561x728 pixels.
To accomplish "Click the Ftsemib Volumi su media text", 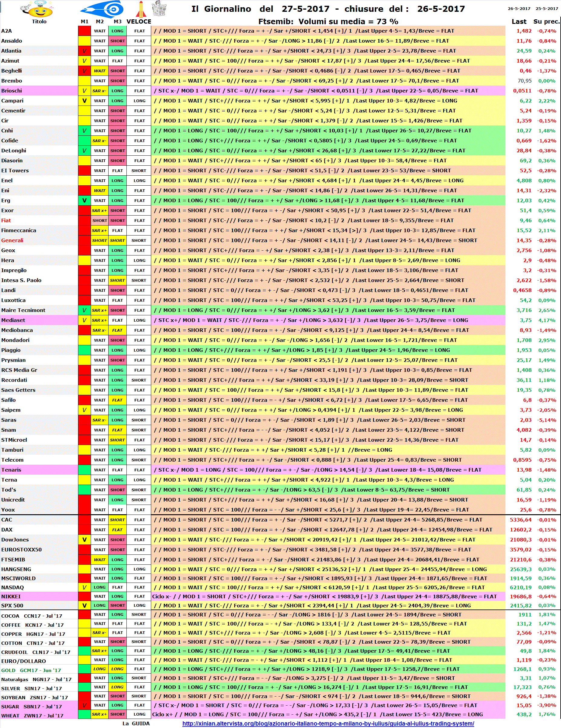I will coord(328,21).
